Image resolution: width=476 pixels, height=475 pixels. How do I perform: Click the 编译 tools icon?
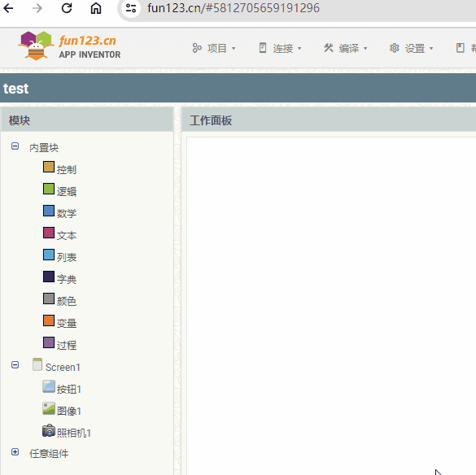pyautogui.click(x=329, y=48)
